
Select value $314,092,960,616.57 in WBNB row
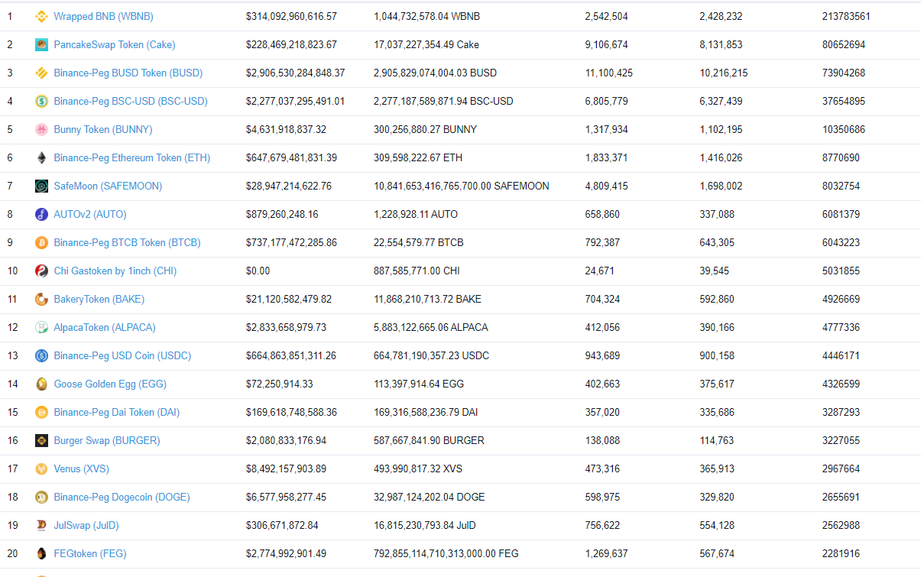[x=291, y=16]
